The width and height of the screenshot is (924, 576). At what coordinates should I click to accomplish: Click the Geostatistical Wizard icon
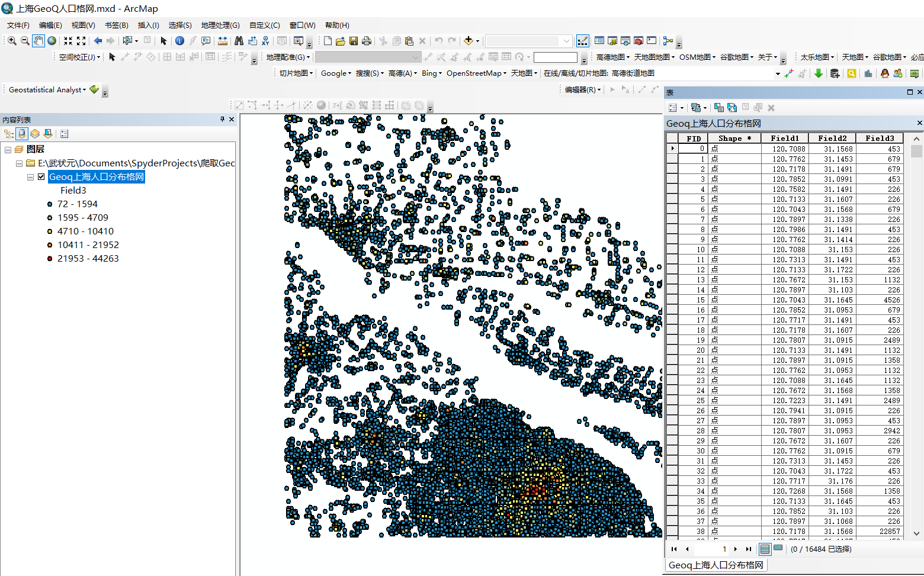coord(94,89)
